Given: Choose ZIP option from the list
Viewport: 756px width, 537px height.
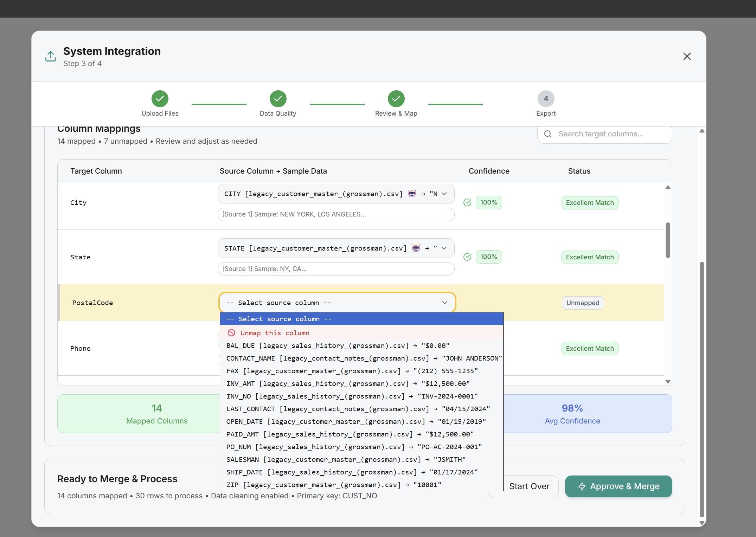Looking at the screenshot, I should point(333,485).
